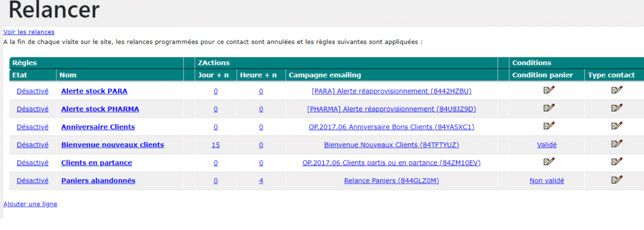Edit Heure + n value for Alerte stock PARA
The width and height of the screenshot is (644, 230).
coord(261,91)
